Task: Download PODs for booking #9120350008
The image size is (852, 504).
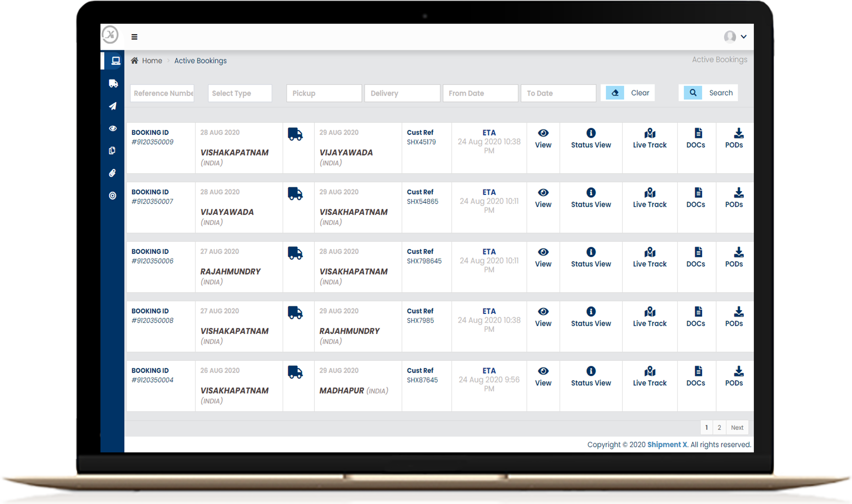Action: 734,317
